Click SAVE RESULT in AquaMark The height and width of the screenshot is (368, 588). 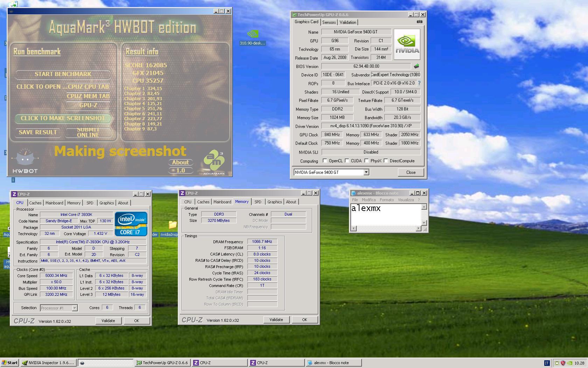pos(38,132)
